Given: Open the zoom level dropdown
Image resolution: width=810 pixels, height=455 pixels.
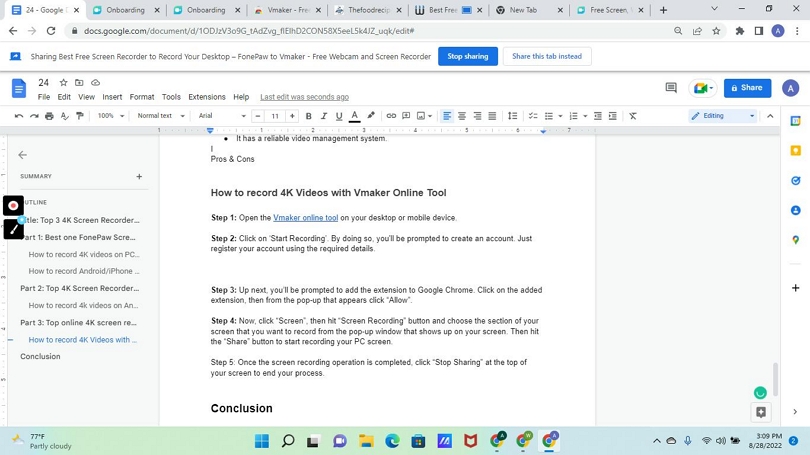Looking at the screenshot, I should [x=111, y=116].
